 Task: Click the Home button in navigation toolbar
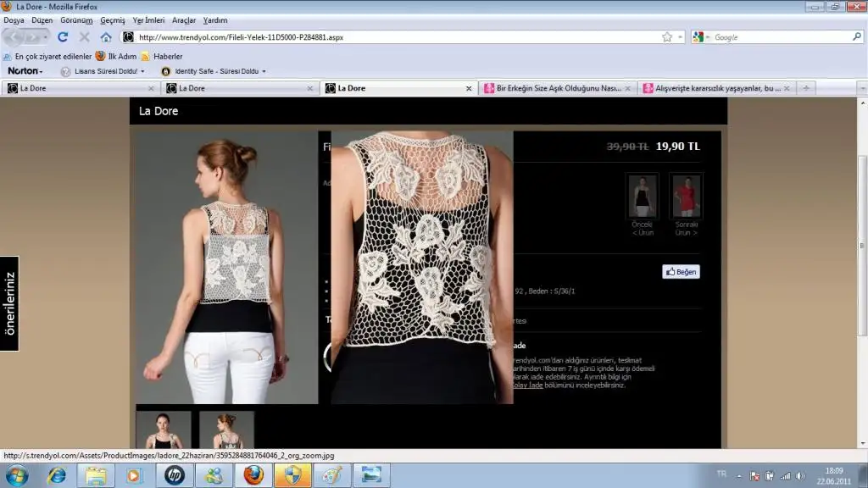[106, 37]
